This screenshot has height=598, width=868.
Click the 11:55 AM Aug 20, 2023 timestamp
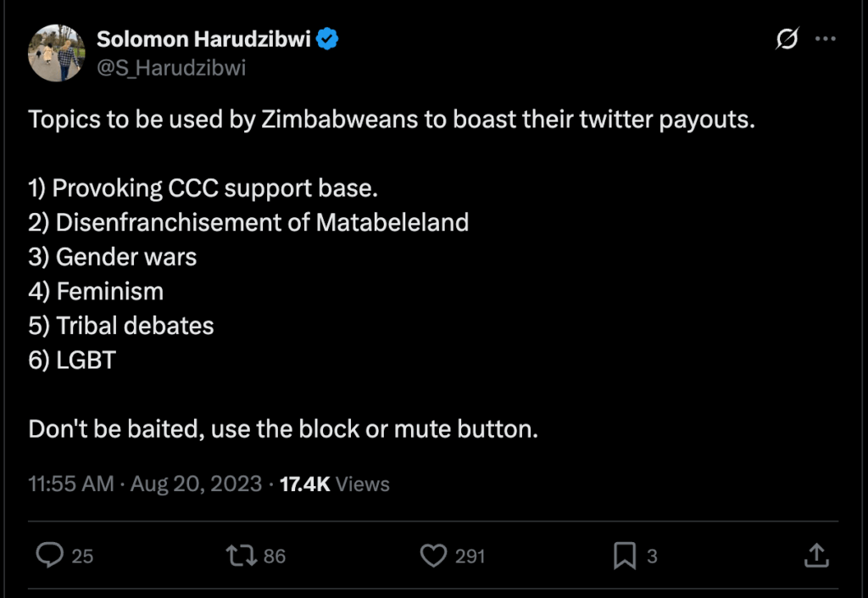(x=145, y=484)
